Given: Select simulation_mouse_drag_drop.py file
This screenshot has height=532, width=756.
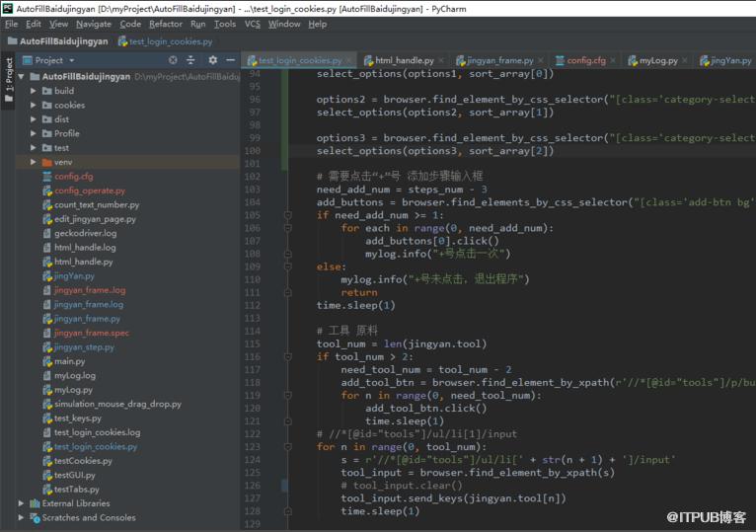Looking at the screenshot, I should 117,405.
